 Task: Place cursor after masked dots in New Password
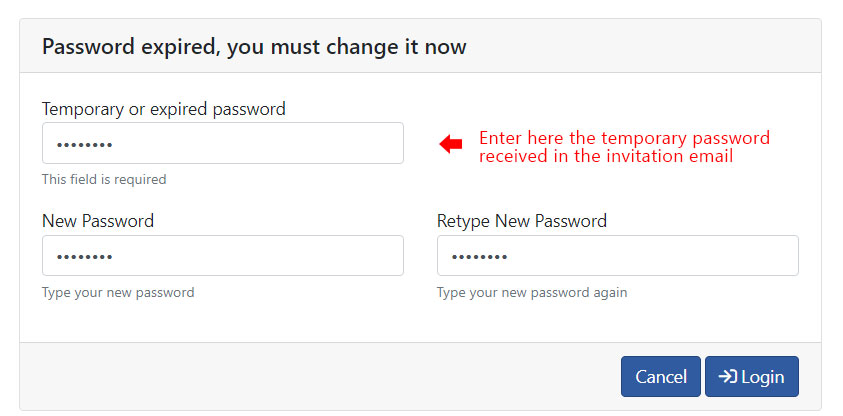click(x=115, y=257)
